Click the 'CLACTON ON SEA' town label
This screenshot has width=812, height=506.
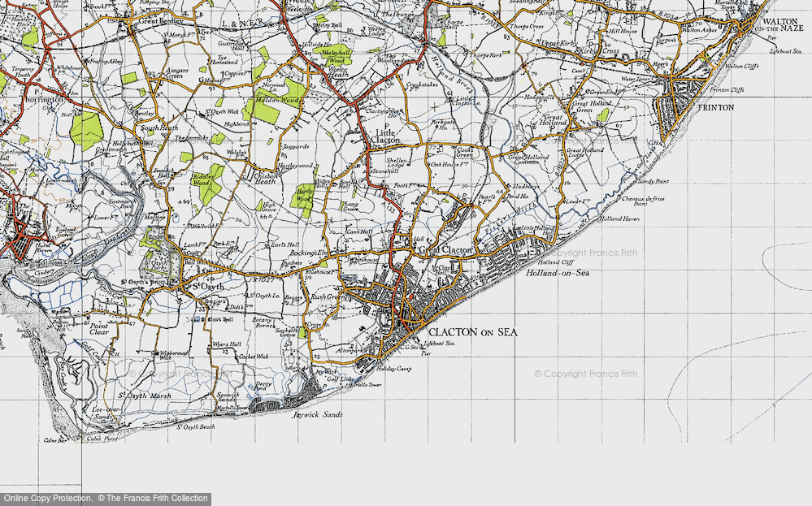click(x=473, y=332)
